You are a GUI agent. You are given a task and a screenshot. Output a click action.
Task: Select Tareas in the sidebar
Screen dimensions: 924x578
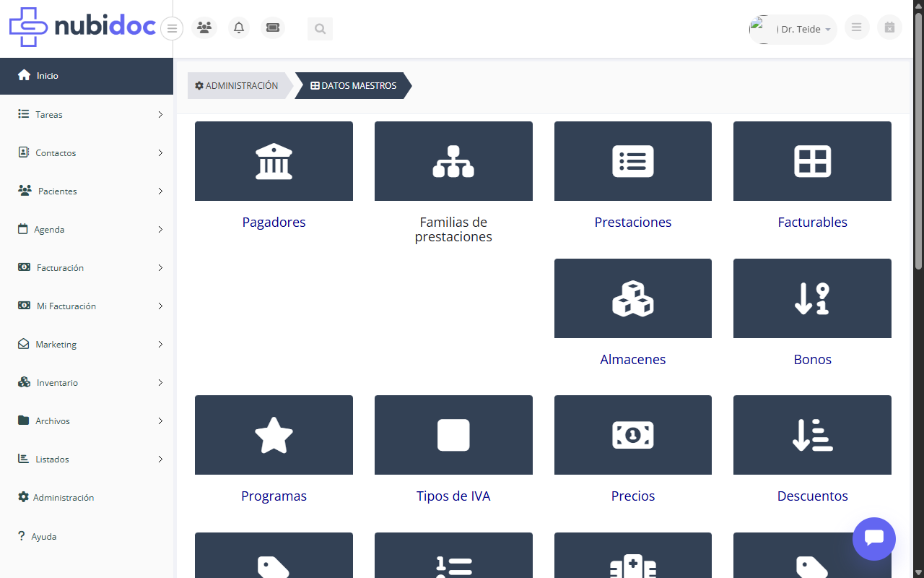(x=87, y=114)
